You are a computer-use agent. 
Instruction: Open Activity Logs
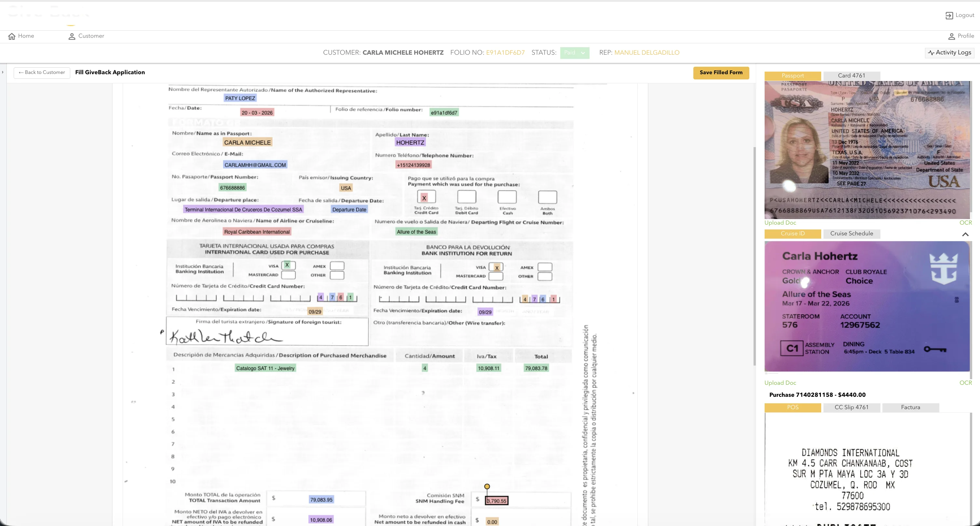click(949, 52)
